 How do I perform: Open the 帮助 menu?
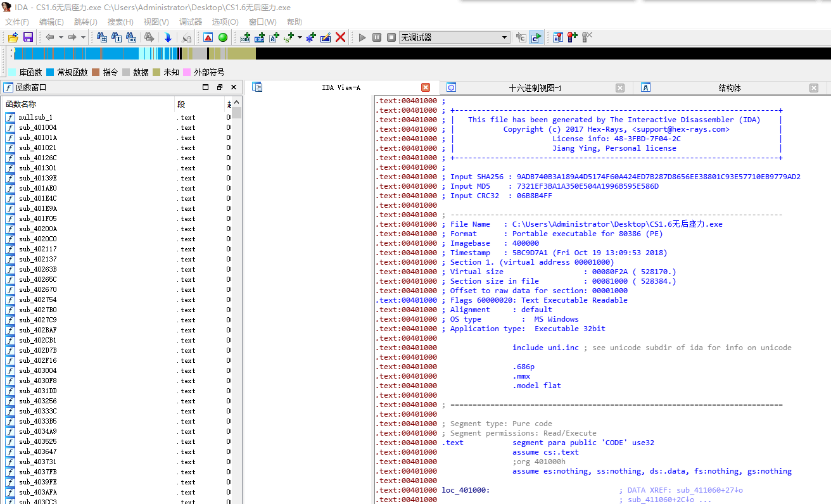click(295, 22)
